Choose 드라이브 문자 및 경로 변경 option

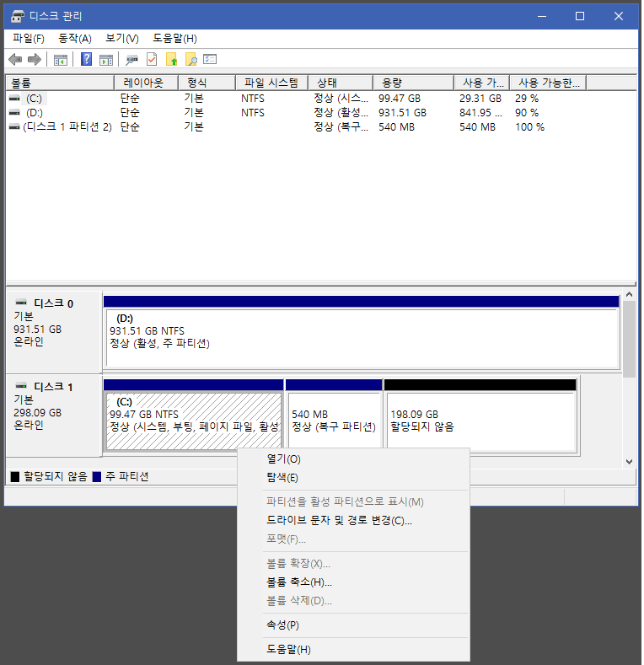(339, 521)
